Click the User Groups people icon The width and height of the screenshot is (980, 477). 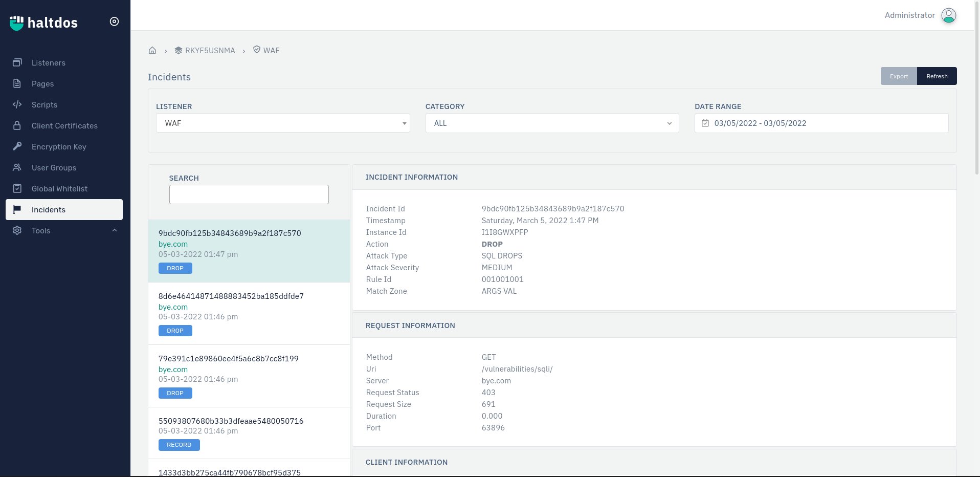click(17, 167)
